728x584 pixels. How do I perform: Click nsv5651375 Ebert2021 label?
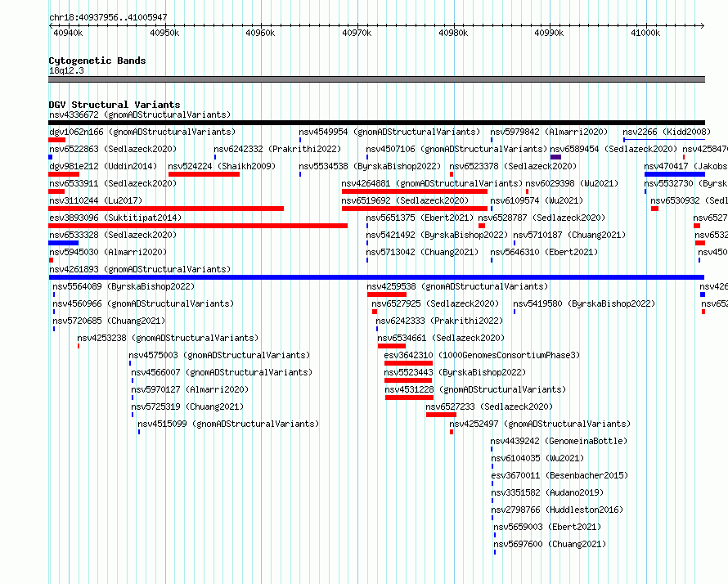tap(420, 218)
